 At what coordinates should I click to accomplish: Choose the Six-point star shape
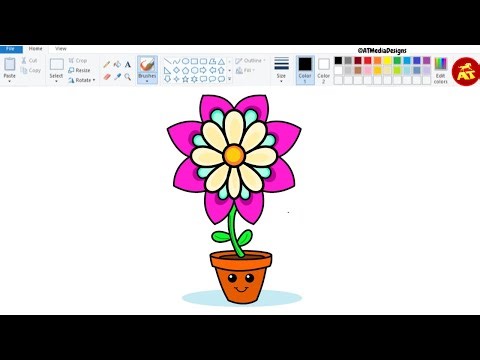[194, 79]
